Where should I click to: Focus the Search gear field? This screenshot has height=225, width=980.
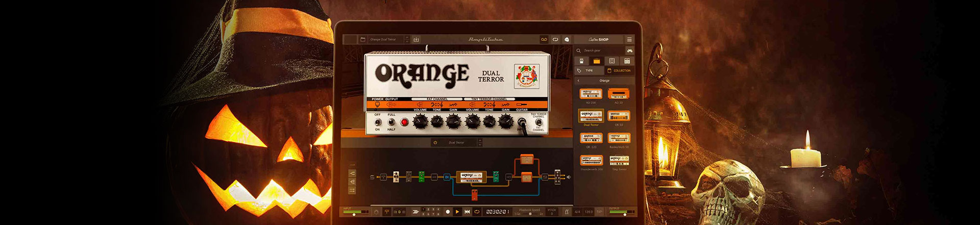pos(600,51)
